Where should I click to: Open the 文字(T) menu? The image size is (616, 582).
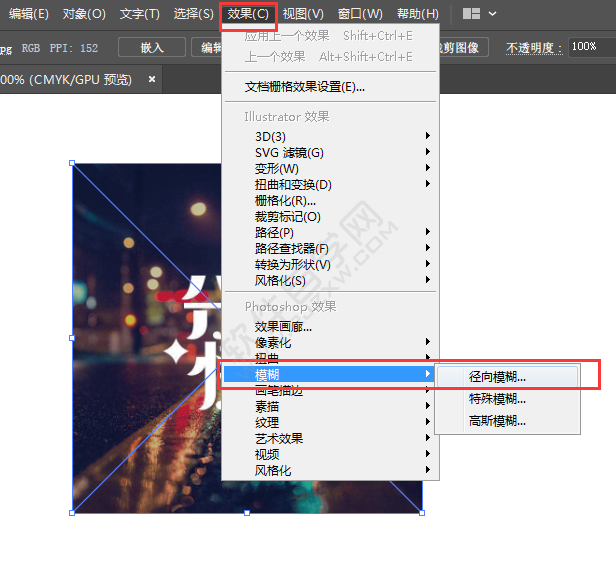(139, 14)
